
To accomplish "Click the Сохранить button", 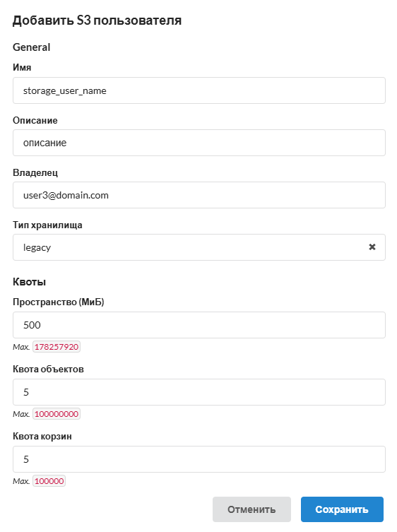I will click(x=342, y=509).
